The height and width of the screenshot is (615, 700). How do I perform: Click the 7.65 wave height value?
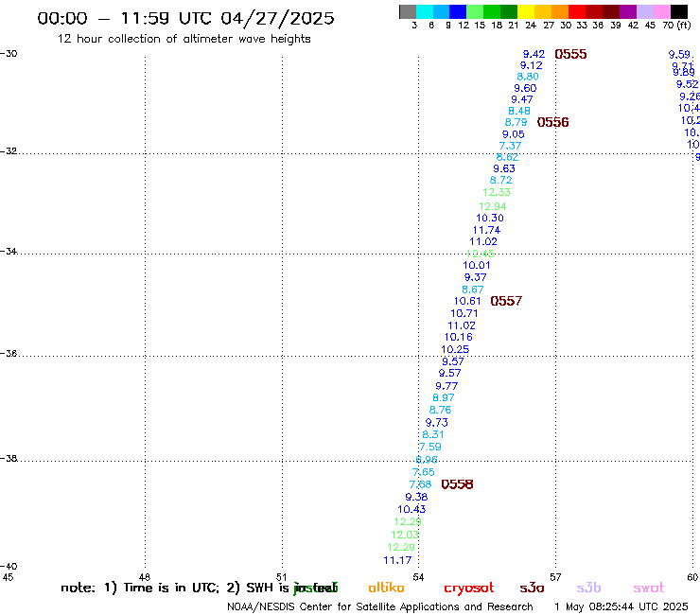(423, 471)
